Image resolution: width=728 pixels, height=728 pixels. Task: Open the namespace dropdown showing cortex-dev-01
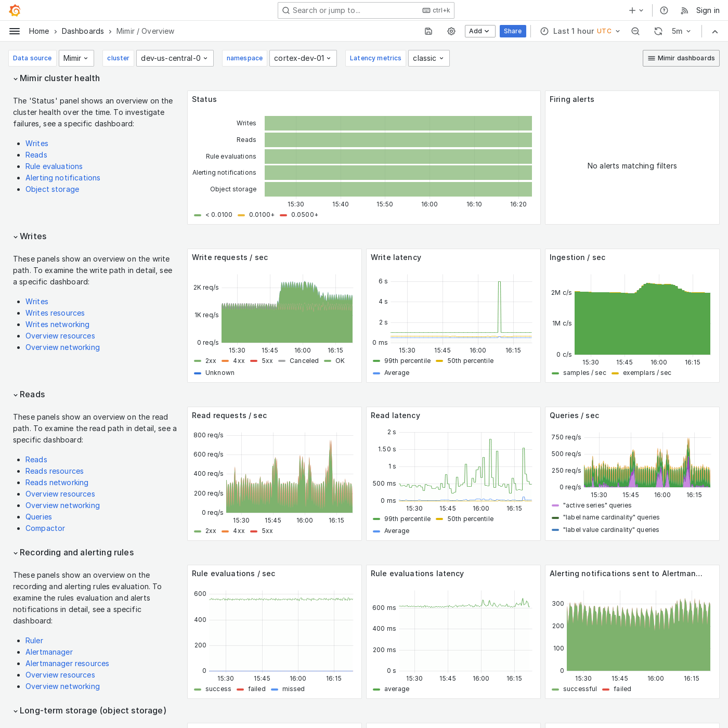(x=303, y=58)
